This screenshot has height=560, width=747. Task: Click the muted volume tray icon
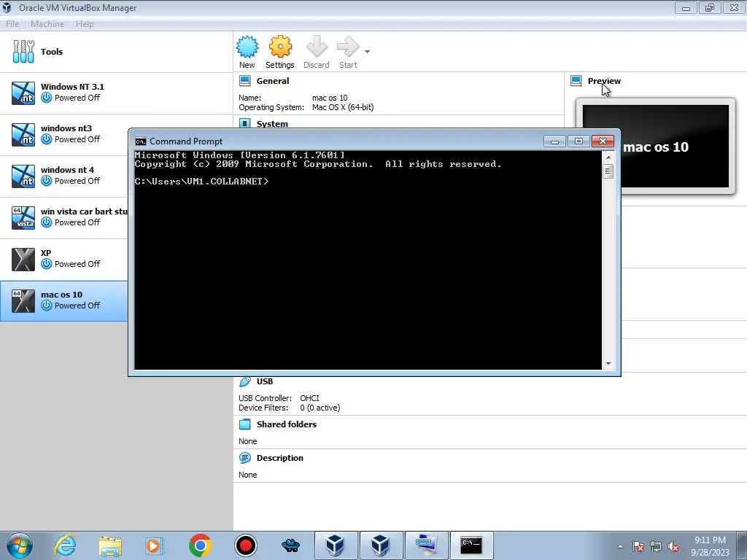point(673,547)
